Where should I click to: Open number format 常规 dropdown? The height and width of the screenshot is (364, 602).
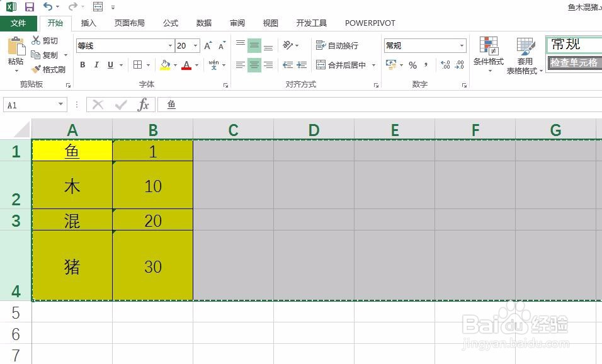(x=462, y=46)
